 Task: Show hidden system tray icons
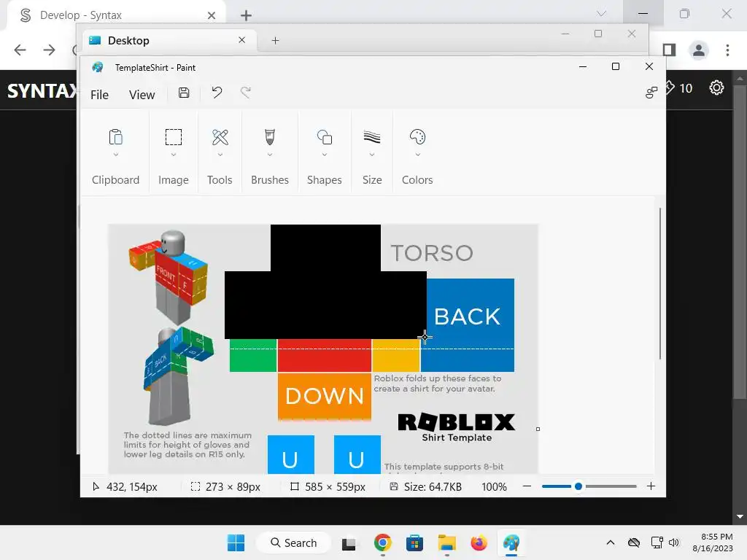pyautogui.click(x=611, y=542)
